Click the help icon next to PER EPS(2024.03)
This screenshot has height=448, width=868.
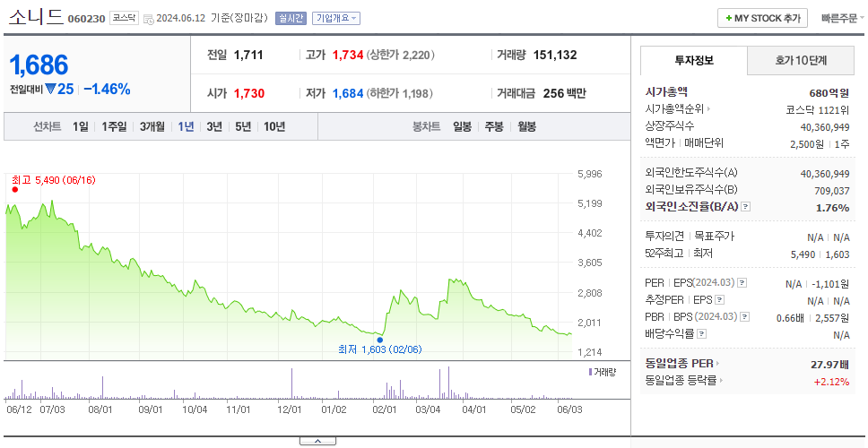[x=742, y=283]
